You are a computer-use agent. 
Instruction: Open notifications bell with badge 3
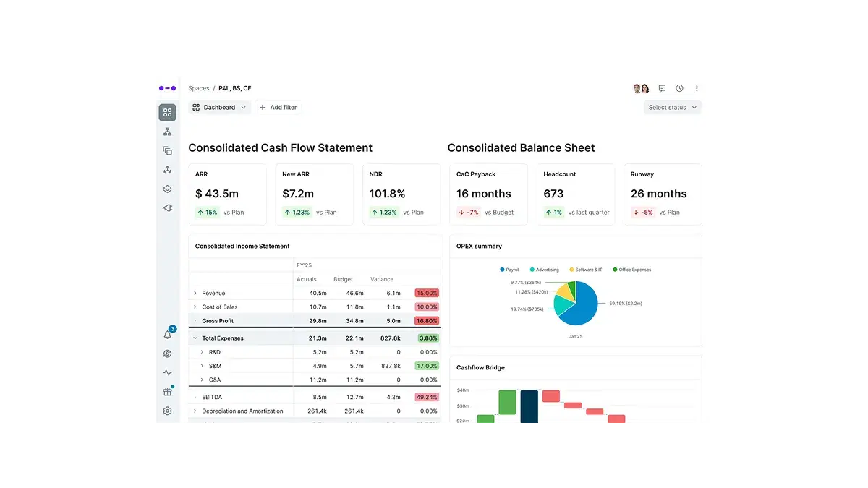168,334
